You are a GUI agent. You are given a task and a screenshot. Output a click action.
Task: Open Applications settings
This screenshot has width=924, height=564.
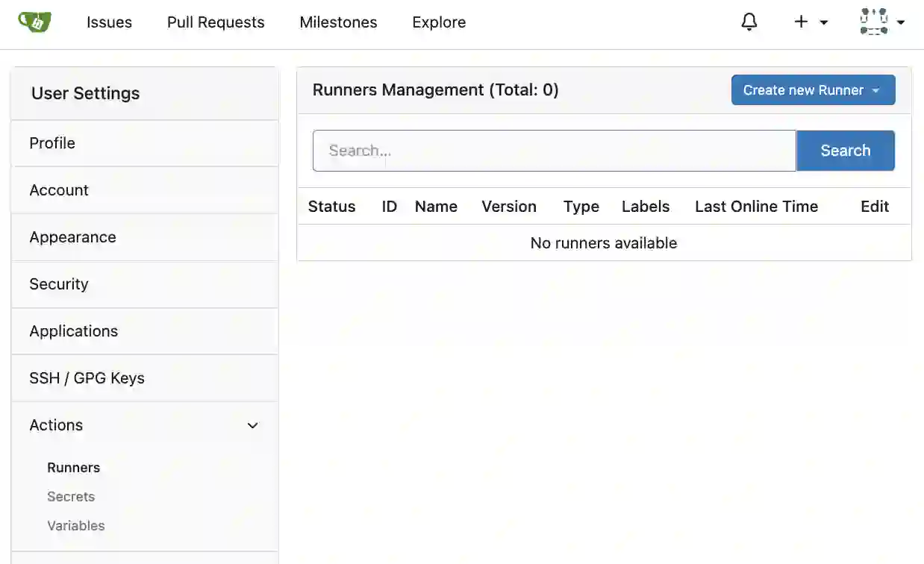click(x=145, y=331)
